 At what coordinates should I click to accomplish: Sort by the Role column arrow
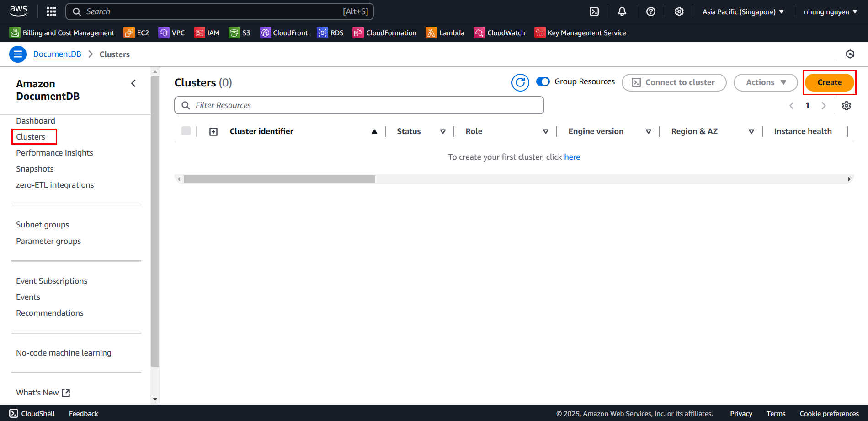coord(546,132)
